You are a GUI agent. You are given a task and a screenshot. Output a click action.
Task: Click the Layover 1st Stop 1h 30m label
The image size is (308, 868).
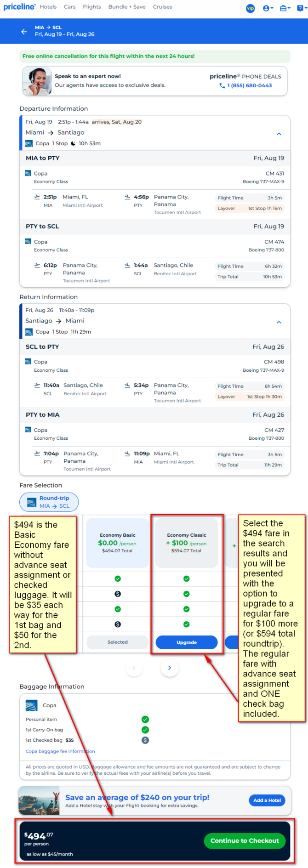tap(250, 397)
